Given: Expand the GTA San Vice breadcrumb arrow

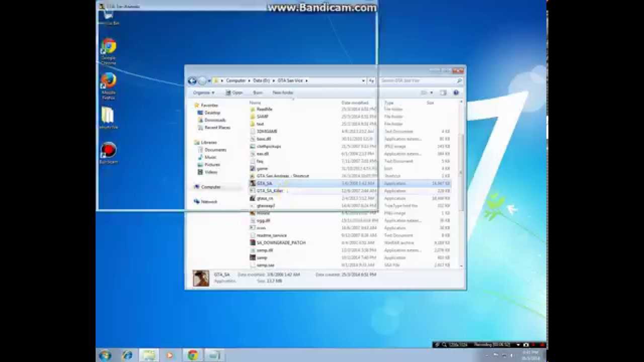Looking at the screenshot, I should [x=306, y=80].
